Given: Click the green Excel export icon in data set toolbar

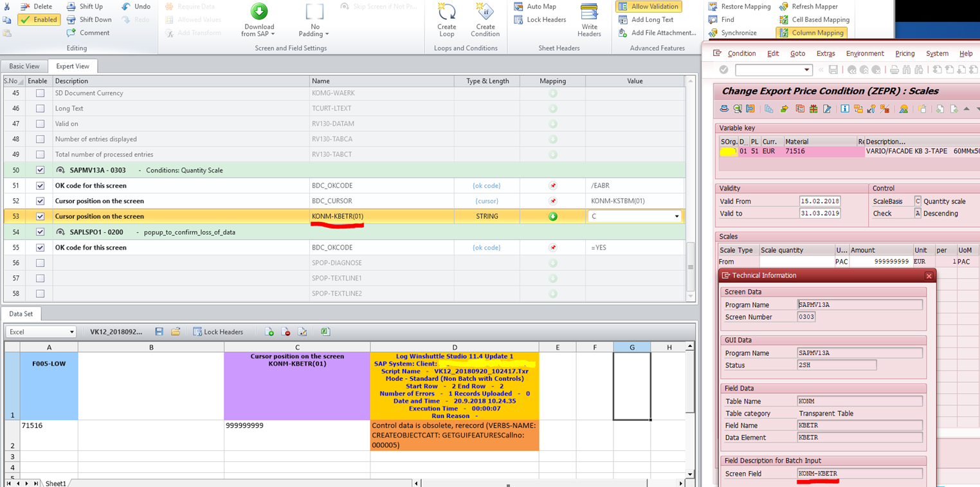Looking at the screenshot, I should coord(325,331).
